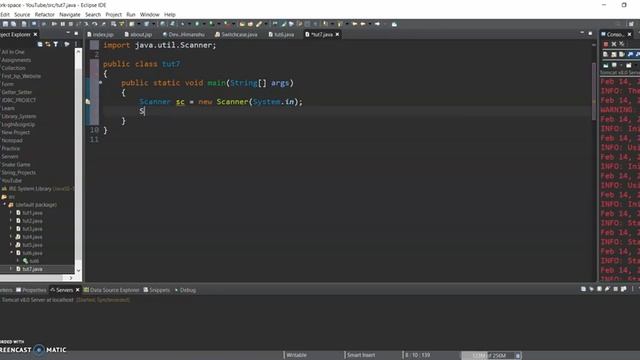This screenshot has height=360, width=640.
Task: Maximize the Project Explorer view
Action: [76, 33]
